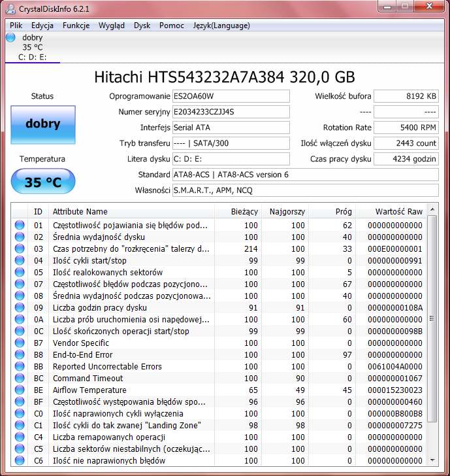Click the 4234 godzin field

(406, 159)
